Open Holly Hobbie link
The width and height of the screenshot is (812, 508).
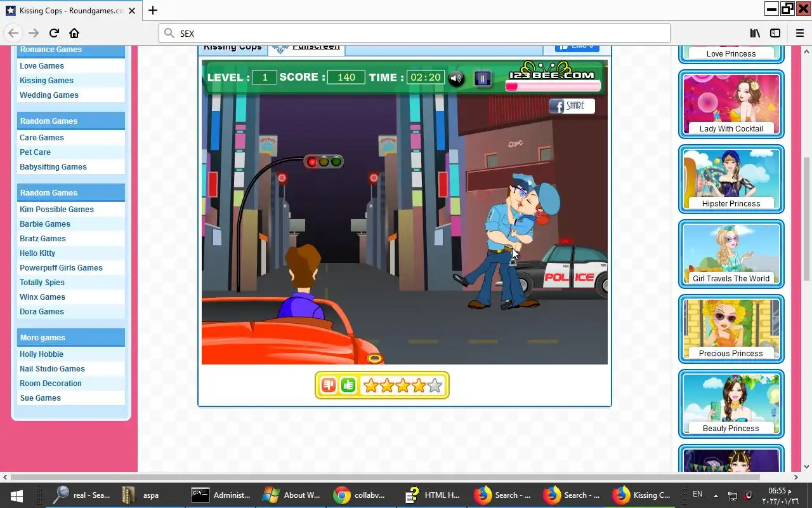pos(41,354)
